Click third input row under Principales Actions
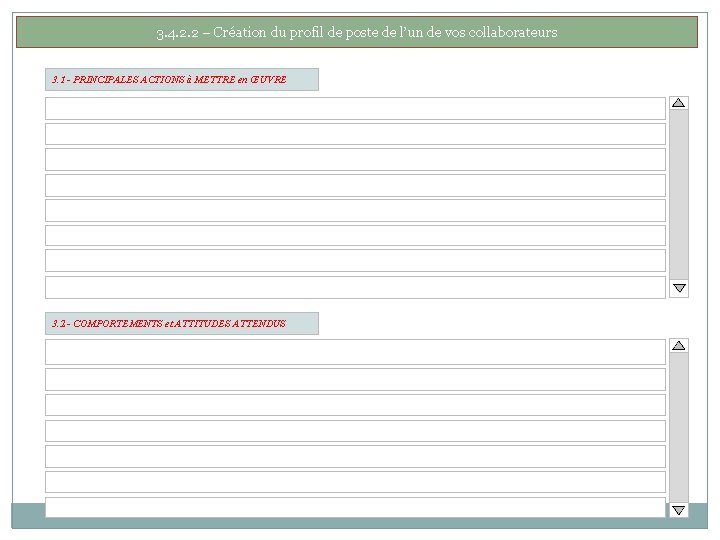 point(355,159)
